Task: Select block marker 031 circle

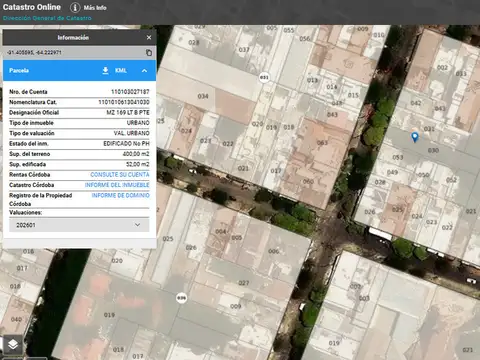Action: tap(264, 77)
